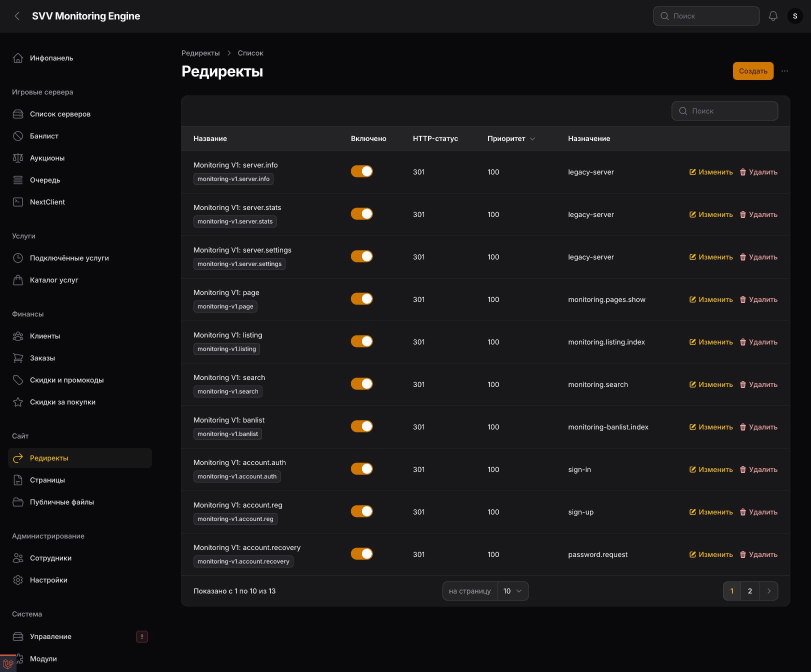Toggle the Monitoring V1: server.stats switch
811x672 pixels.
click(361, 214)
